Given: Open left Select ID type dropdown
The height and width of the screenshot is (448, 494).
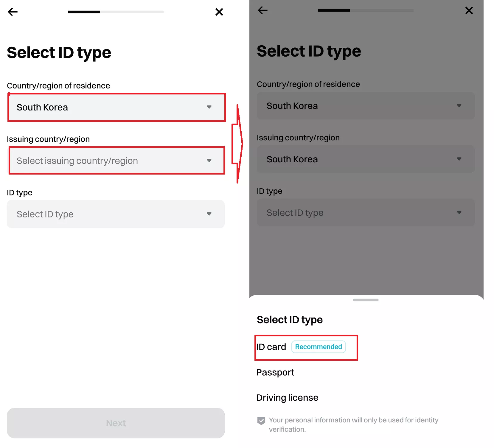Looking at the screenshot, I should tap(116, 214).
